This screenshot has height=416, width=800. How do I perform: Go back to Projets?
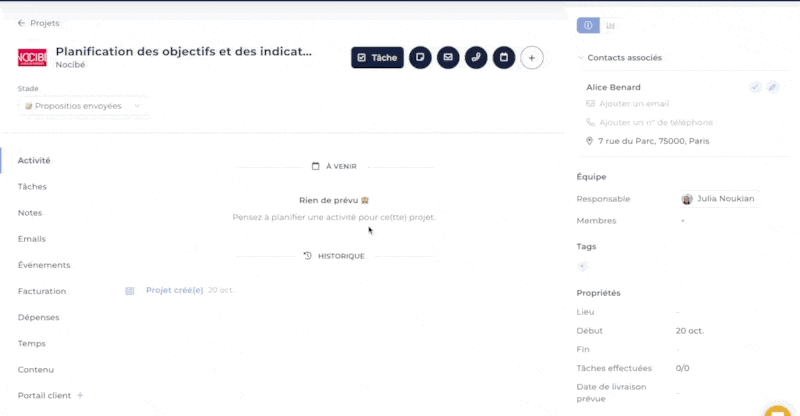[x=38, y=23]
